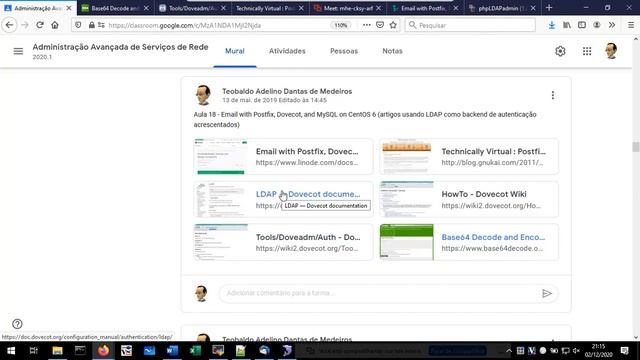Open Firefox library icon

point(567,25)
